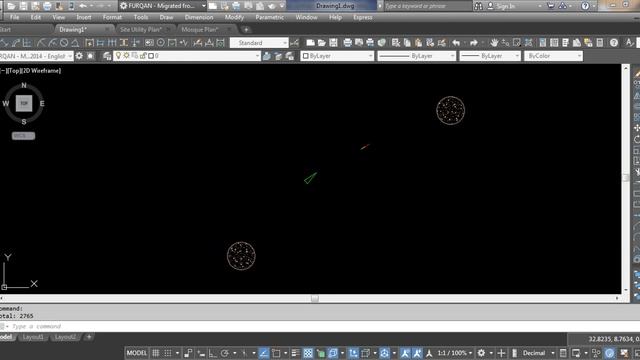Open the ByLayer linetype dropdown
This screenshot has height=360, width=640.
pos(416,56)
